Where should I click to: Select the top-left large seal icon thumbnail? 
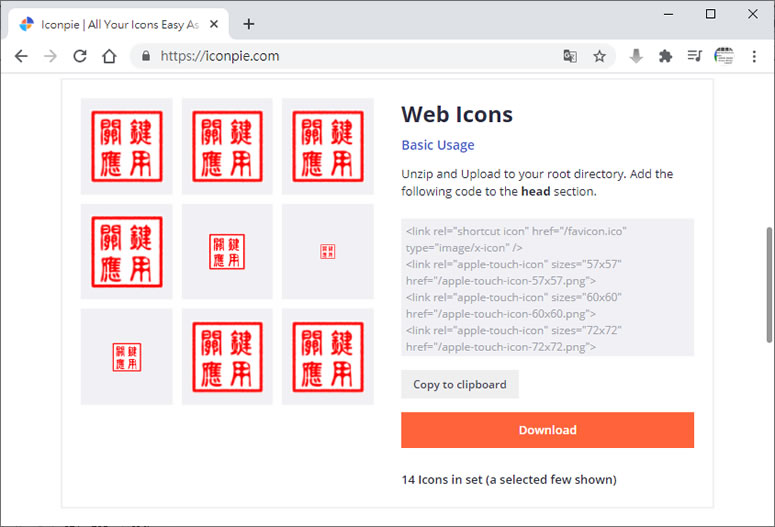pyautogui.click(x=127, y=146)
